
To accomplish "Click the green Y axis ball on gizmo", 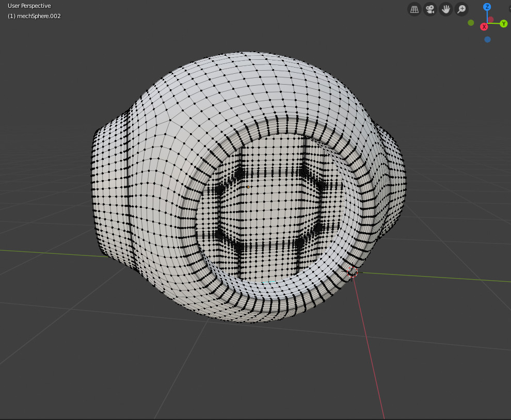I will pos(504,23).
